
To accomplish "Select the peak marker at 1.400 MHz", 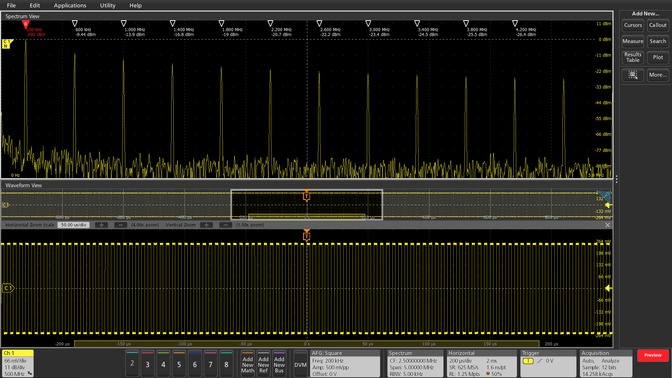I will tap(172, 23).
